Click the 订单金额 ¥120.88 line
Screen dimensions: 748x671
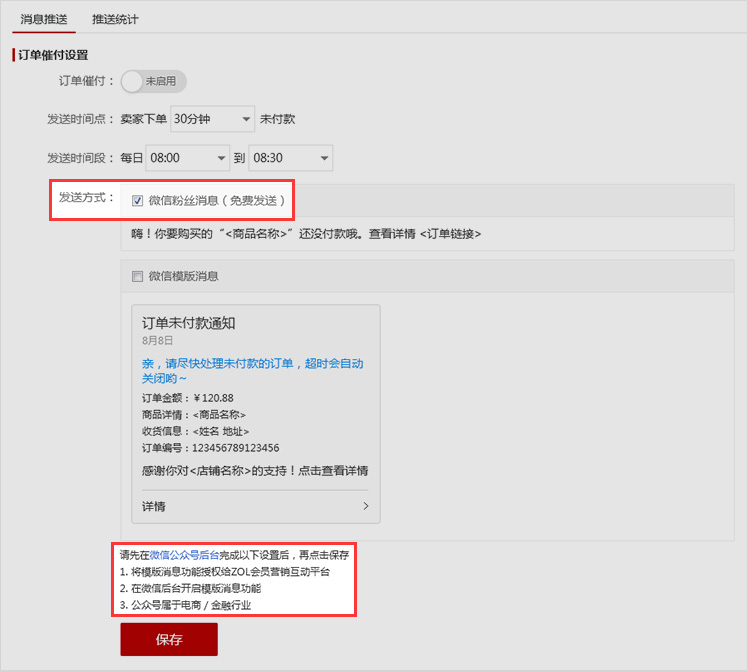click(187, 398)
